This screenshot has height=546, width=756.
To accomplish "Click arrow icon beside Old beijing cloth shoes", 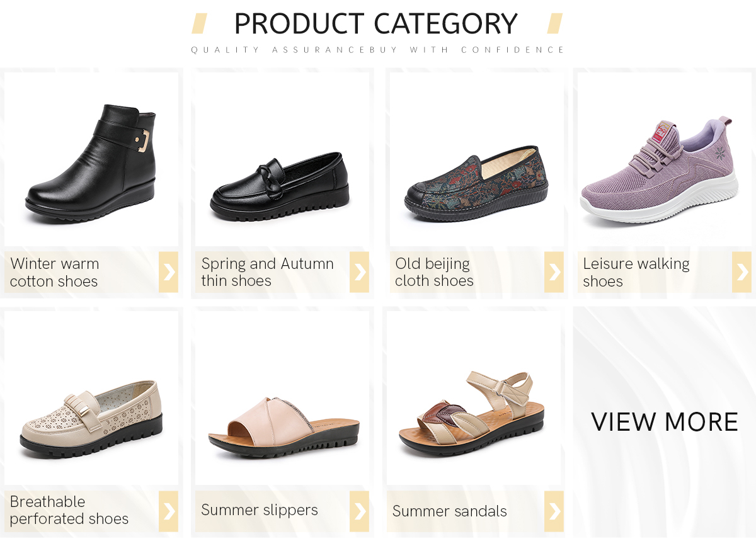I will tap(554, 272).
